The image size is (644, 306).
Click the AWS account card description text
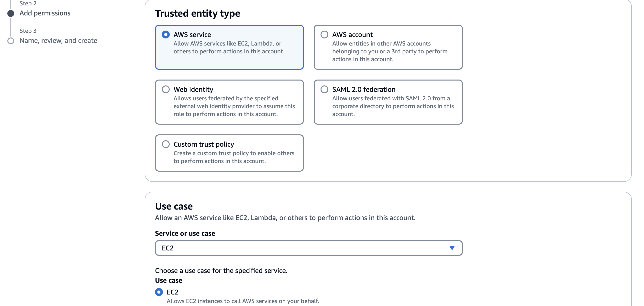click(x=389, y=51)
